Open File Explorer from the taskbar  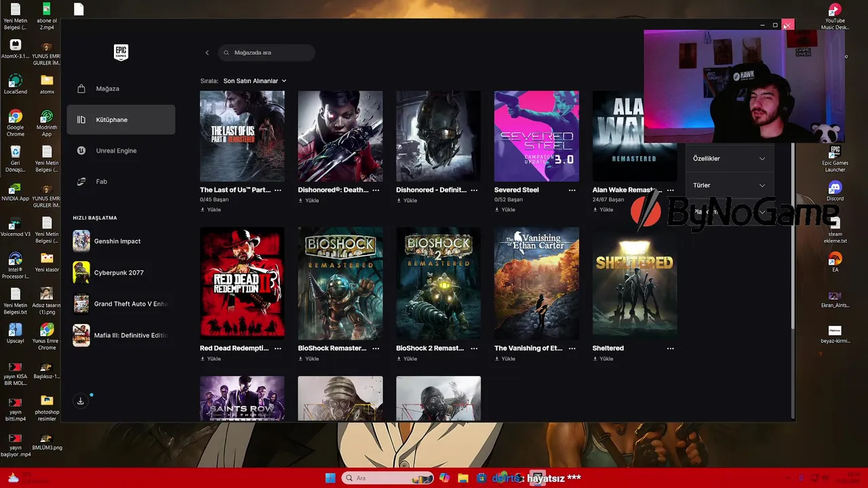[463, 478]
